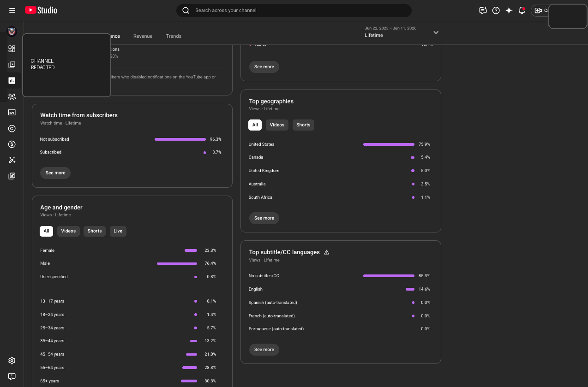The image size is (588, 387).
Task: Click See more under Top subtitle/CC languages
Action: [264, 350]
